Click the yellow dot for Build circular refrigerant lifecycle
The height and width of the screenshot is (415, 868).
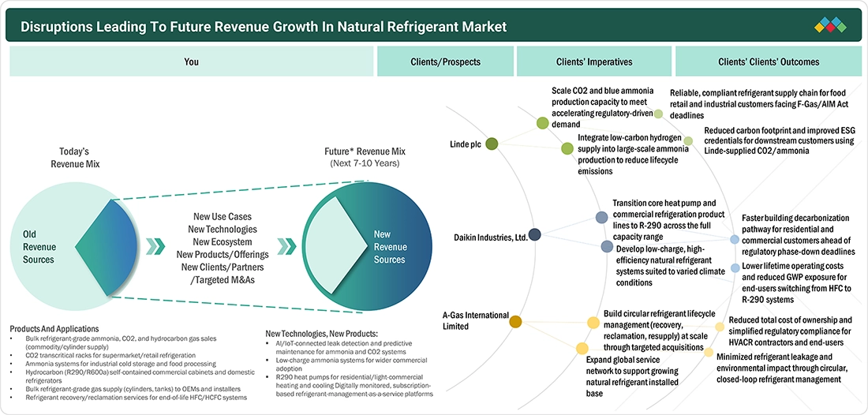[x=593, y=323]
